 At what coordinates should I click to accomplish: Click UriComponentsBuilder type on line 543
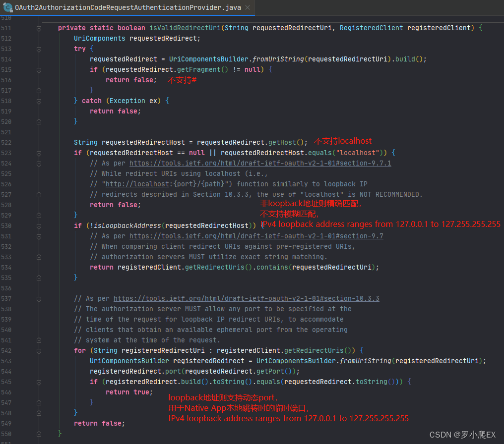[x=129, y=361]
